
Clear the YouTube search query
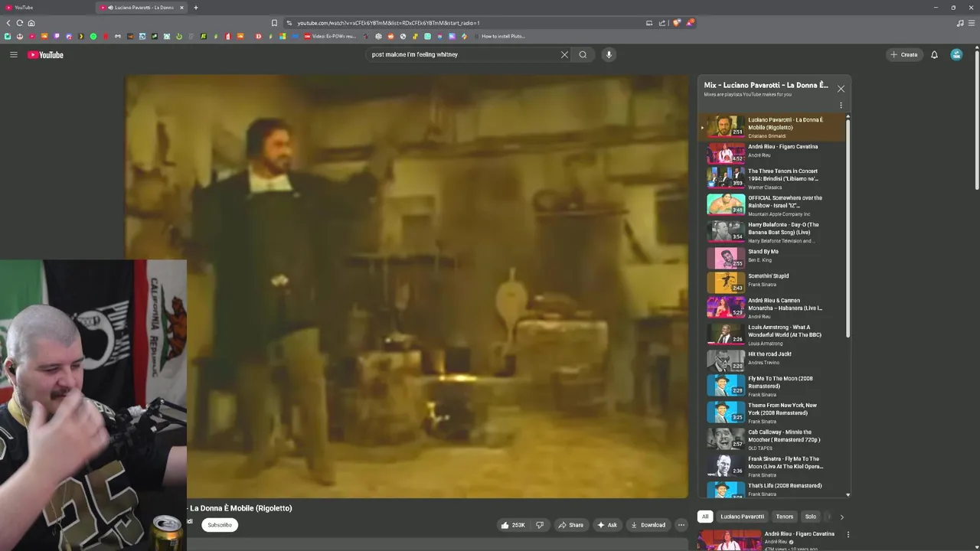(564, 54)
